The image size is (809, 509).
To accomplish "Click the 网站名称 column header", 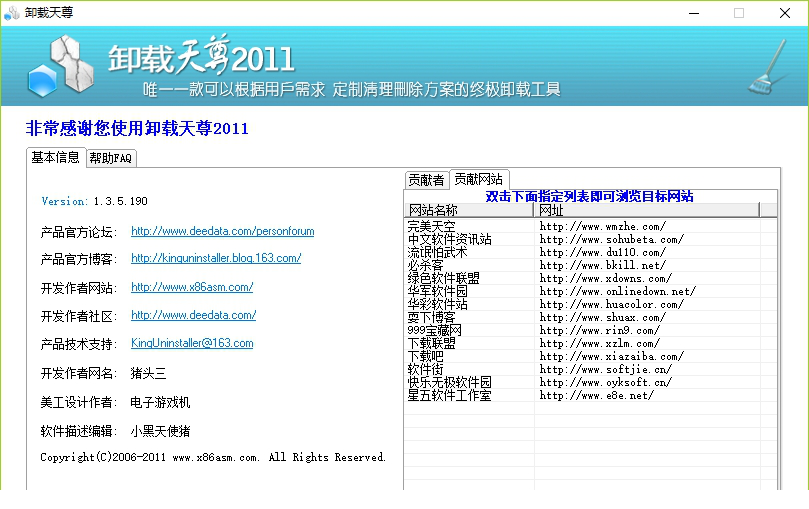I will pyautogui.click(x=468, y=210).
